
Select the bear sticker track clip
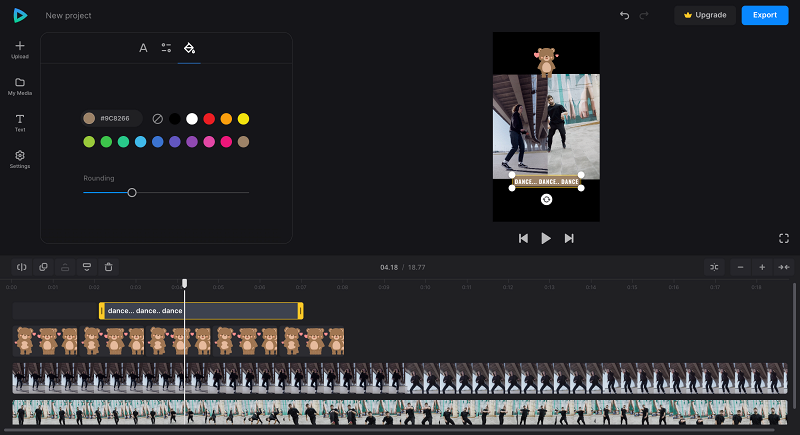[179, 341]
